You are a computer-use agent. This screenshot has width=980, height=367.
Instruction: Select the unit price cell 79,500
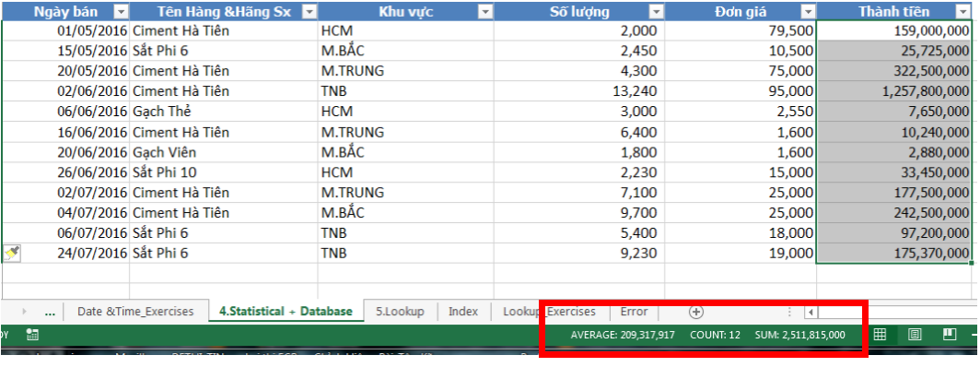point(741,30)
